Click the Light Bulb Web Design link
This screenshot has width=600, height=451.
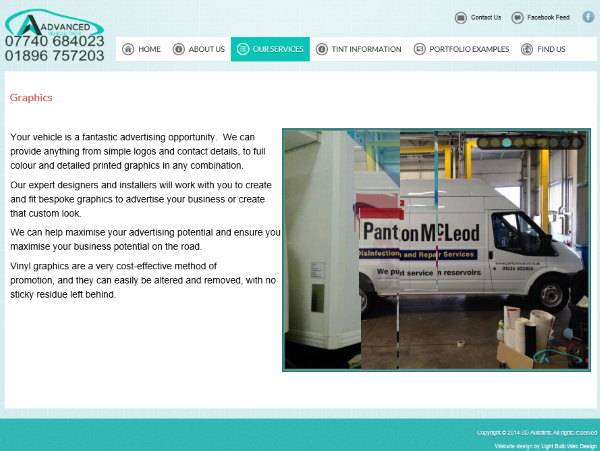568,444
